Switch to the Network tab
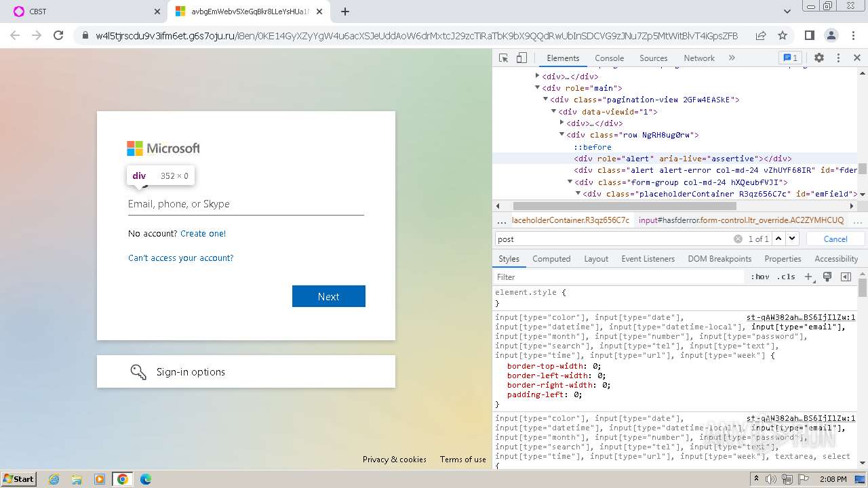 click(x=699, y=58)
